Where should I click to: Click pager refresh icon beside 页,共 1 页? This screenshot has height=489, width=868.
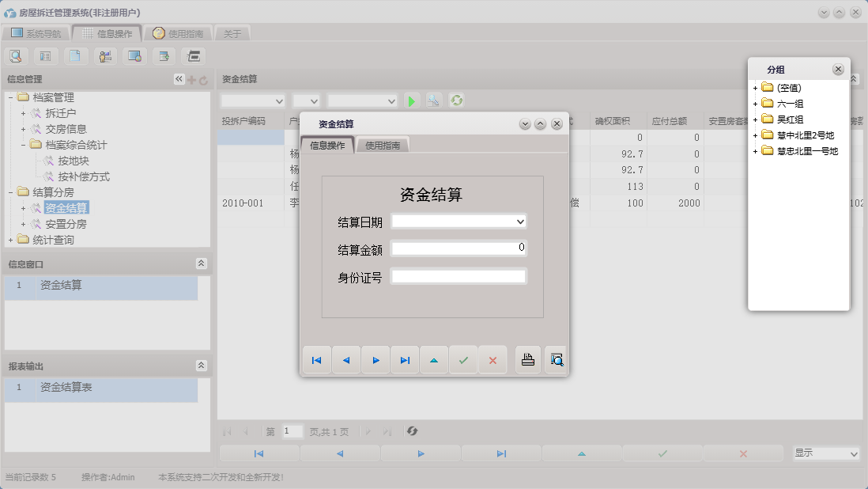click(x=412, y=431)
